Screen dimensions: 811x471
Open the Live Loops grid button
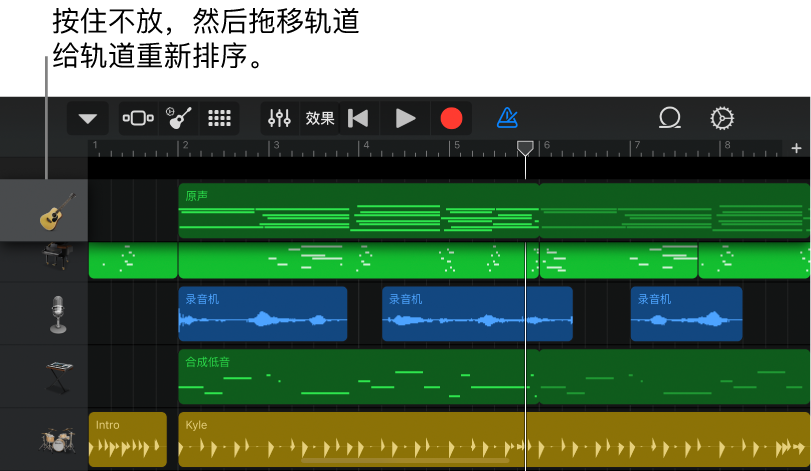pos(219,118)
